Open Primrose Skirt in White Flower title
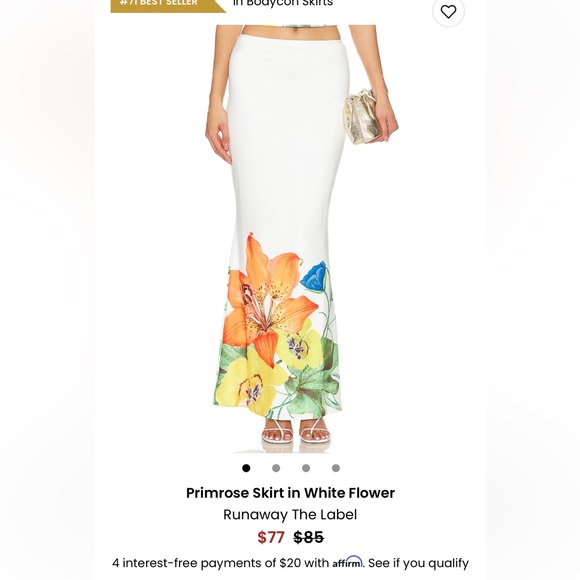Viewport: 580px width, 580px height. pos(290,493)
